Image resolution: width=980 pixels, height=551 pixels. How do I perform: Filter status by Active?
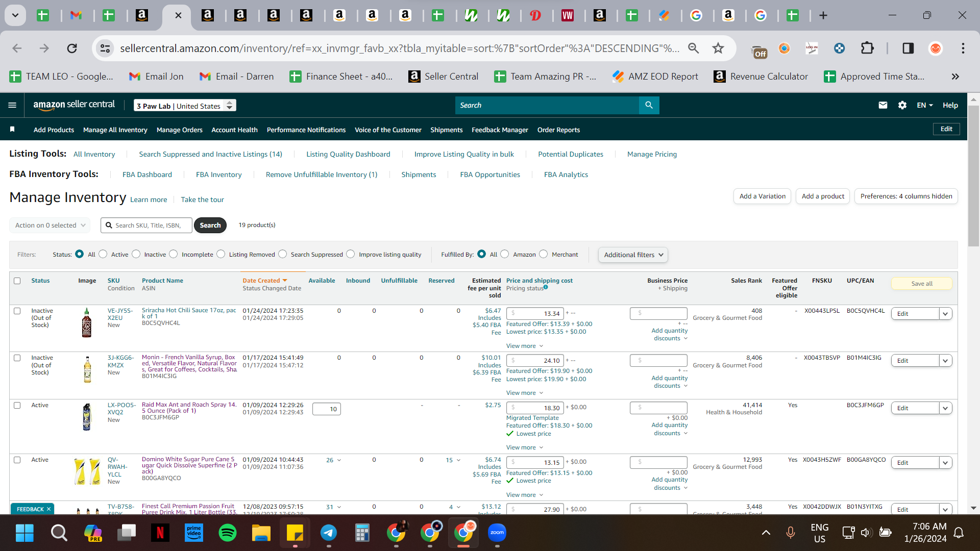tap(103, 254)
